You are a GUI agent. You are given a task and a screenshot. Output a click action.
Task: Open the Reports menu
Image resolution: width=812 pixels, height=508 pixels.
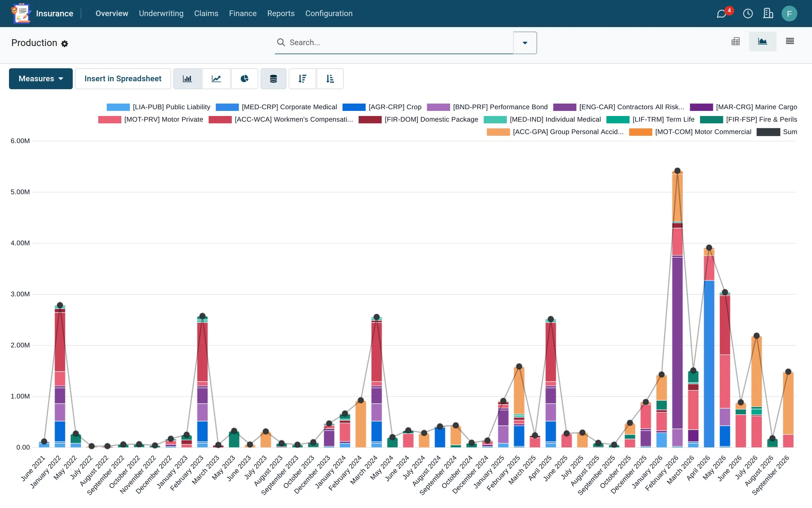(x=281, y=14)
